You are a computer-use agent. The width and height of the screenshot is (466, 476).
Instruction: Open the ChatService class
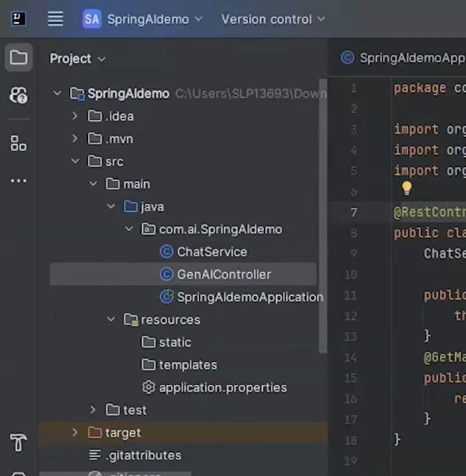coord(212,252)
